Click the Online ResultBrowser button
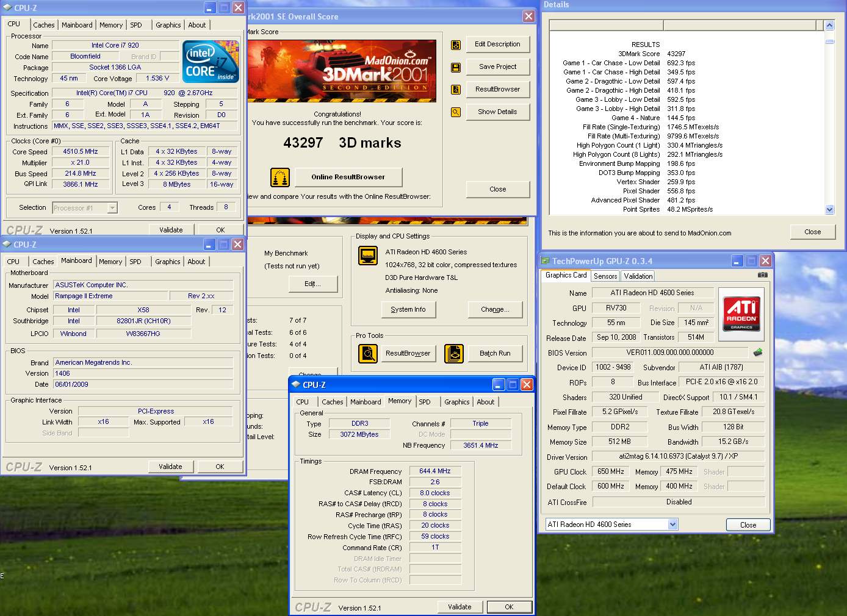The width and height of the screenshot is (847, 616). 348,177
